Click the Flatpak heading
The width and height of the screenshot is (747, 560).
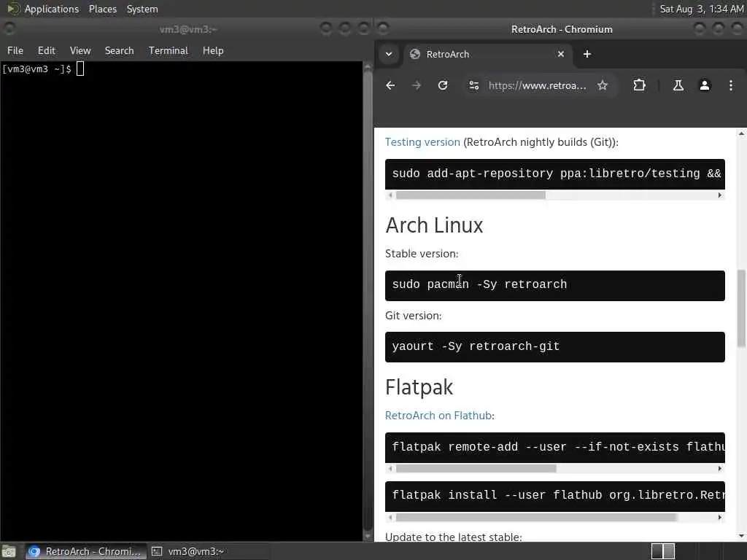click(x=419, y=387)
